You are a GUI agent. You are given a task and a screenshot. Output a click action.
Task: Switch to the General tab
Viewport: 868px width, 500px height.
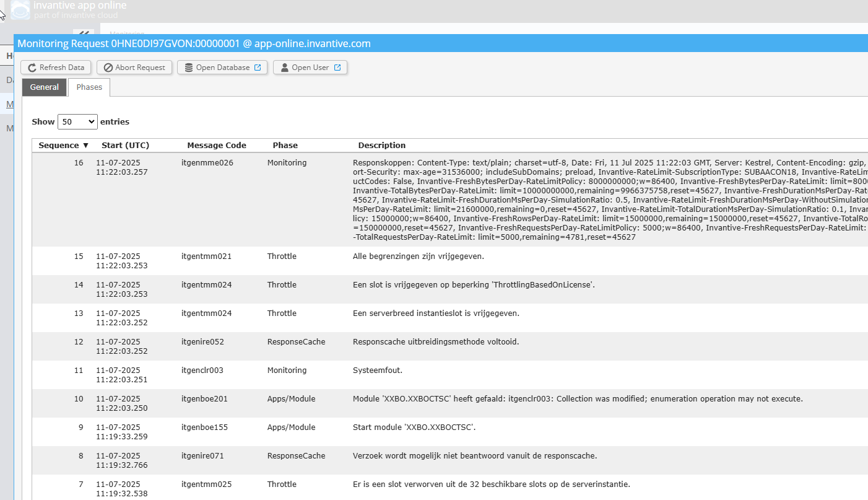click(x=45, y=87)
